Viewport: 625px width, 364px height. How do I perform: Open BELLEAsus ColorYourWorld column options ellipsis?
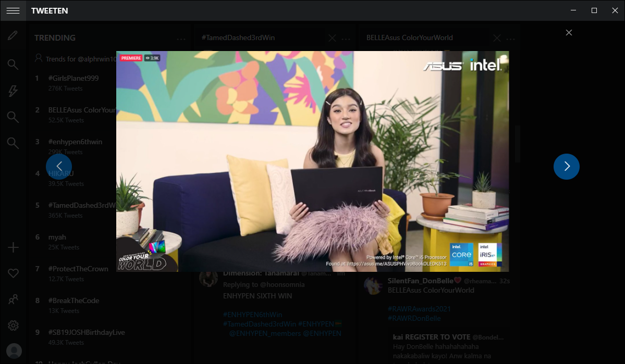(x=511, y=39)
